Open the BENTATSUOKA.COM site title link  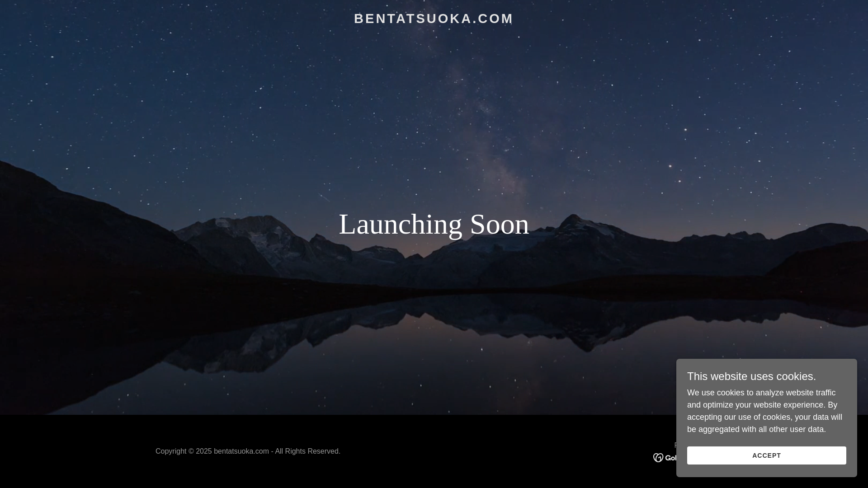pos(434,19)
